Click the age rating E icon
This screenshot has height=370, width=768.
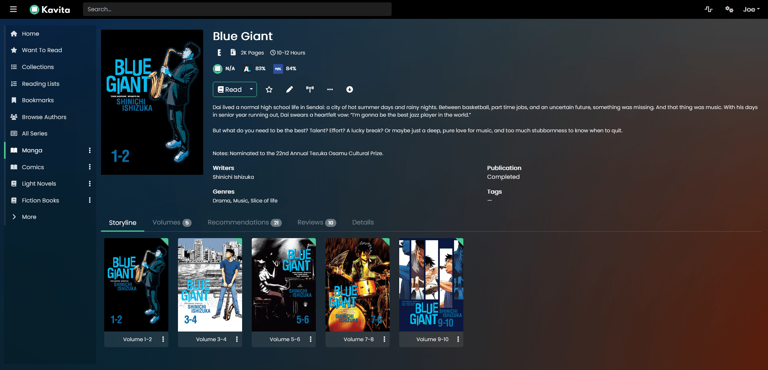pos(219,52)
